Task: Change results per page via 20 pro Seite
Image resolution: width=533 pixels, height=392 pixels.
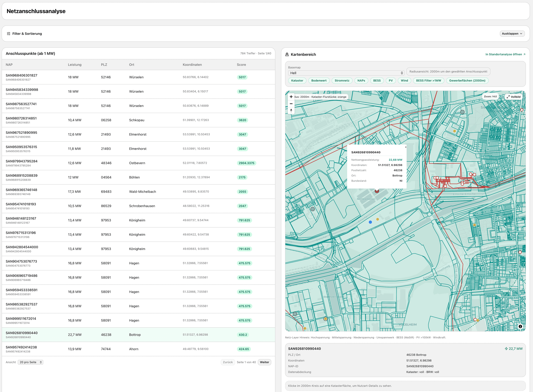Action: click(x=30, y=362)
